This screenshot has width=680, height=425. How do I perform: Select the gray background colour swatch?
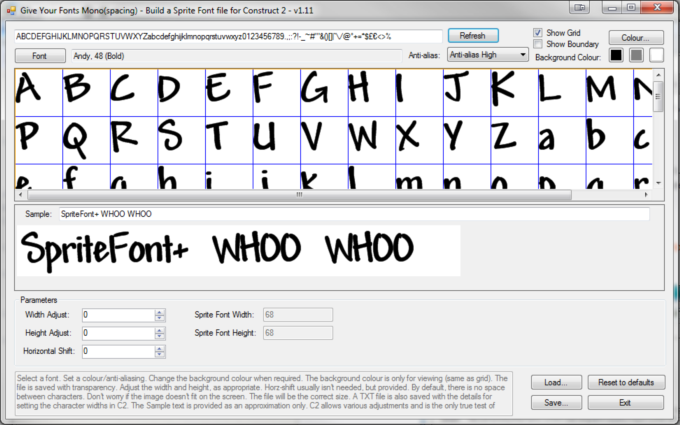[x=636, y=55]
